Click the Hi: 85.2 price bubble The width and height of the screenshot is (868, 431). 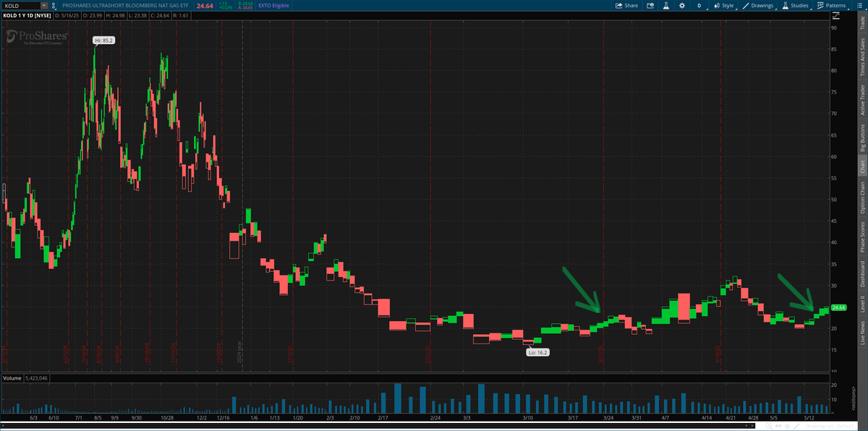[x=103, y=40]
